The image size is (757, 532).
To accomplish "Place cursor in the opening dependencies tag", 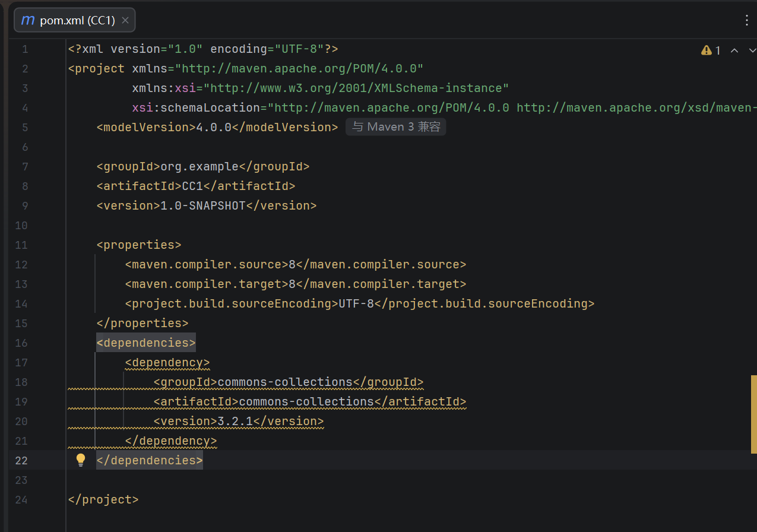I will pyautogui.click(x=146, y=343).
